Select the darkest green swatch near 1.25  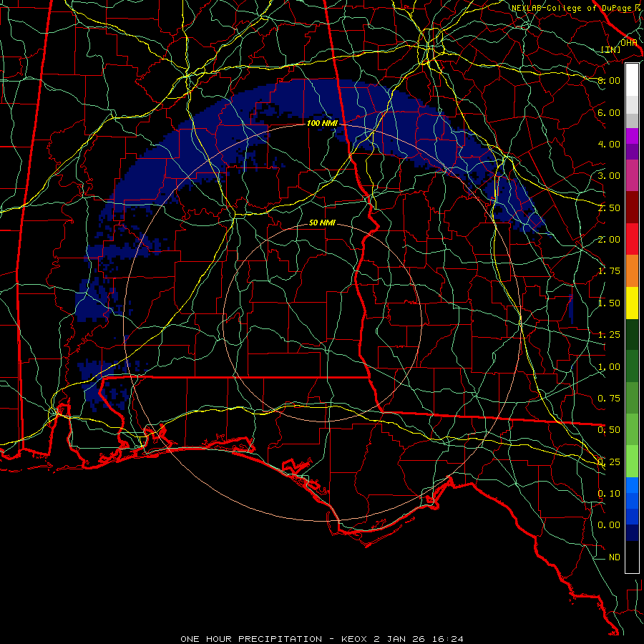click(x=632, y=335)
